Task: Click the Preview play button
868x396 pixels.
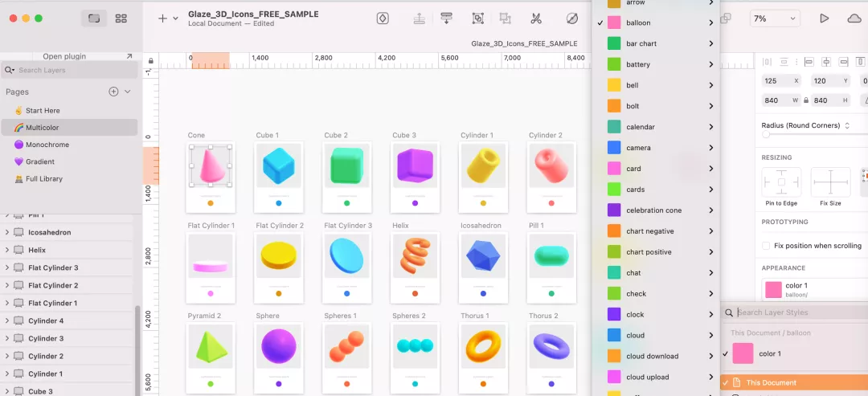Action: pos(824,18)
